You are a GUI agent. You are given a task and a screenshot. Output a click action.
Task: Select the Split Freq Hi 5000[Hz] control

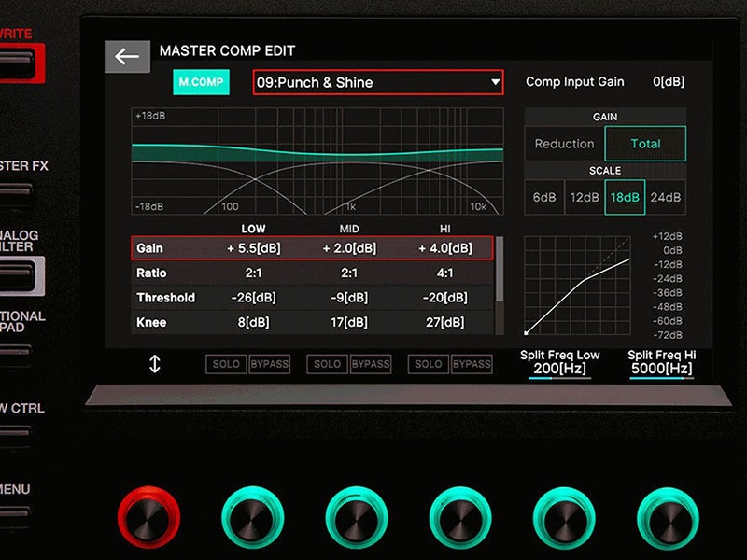661,364
